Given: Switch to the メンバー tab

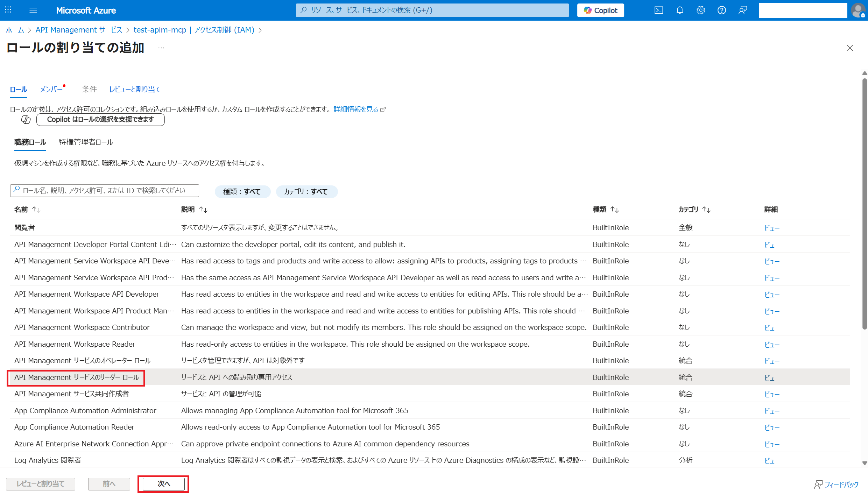Looking at the screenshot, I should coord(51,89).
